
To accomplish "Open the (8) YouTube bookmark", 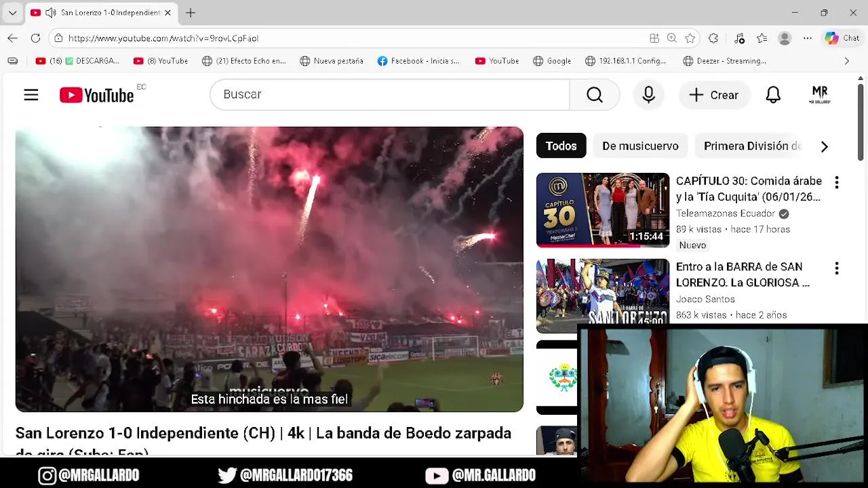I will (x=161, y=61).
